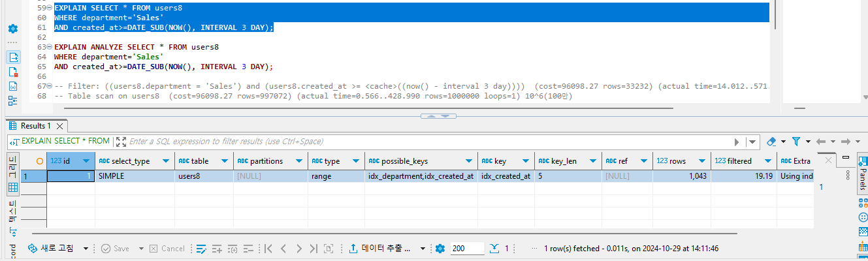Select the idx_created_at key cell
Screen dimensions: 868x261
[506, 176]
